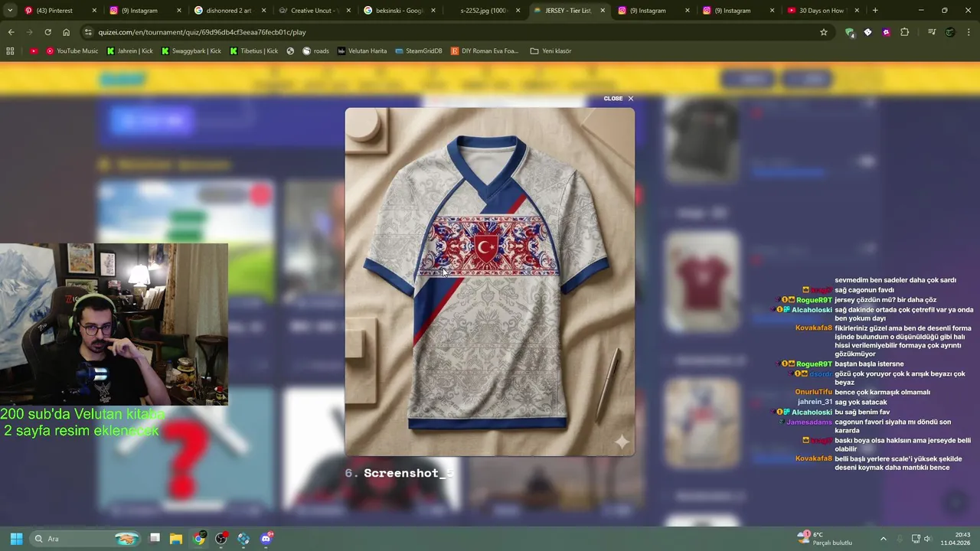Image resolution: width=980 pixels, height=551 pixels.
Task: Open the apps grid in bookmarks bar
Action: [10, 51]
